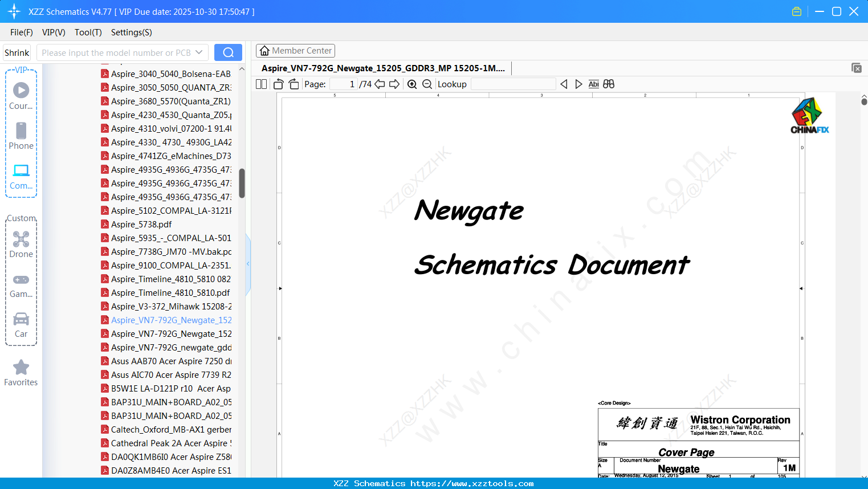Collapse the file list panel handle

coord(248,264)
